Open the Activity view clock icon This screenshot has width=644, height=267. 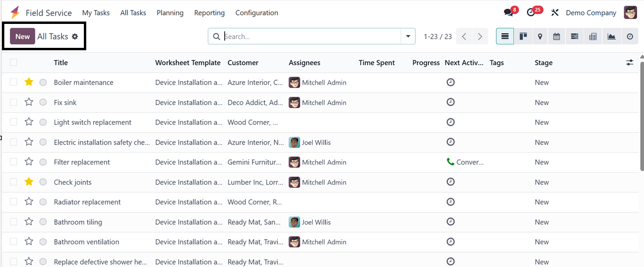(630, 36)
